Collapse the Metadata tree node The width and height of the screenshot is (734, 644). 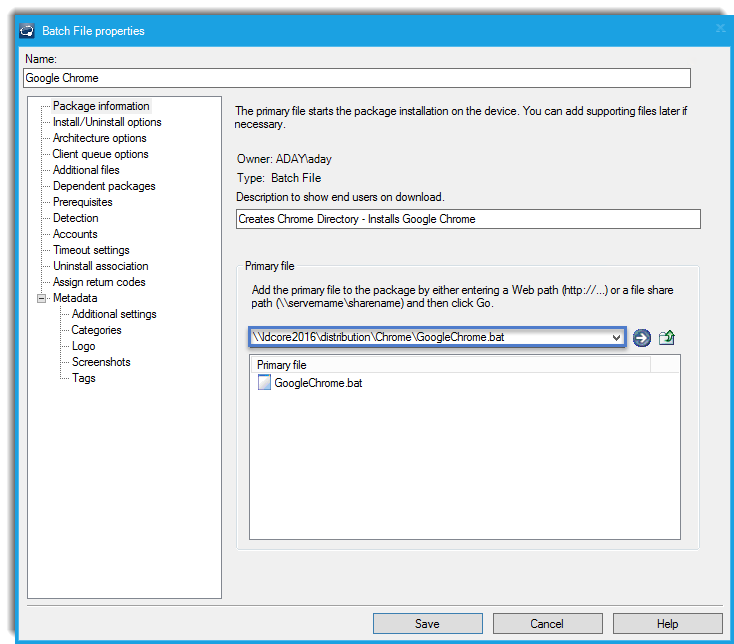coord(42,298)
